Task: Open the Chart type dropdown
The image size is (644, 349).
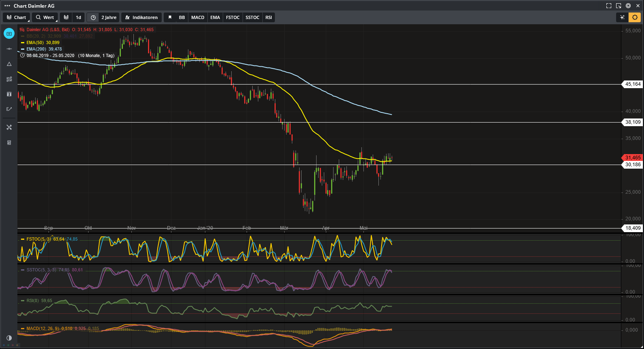Action: tap(17, 17)
